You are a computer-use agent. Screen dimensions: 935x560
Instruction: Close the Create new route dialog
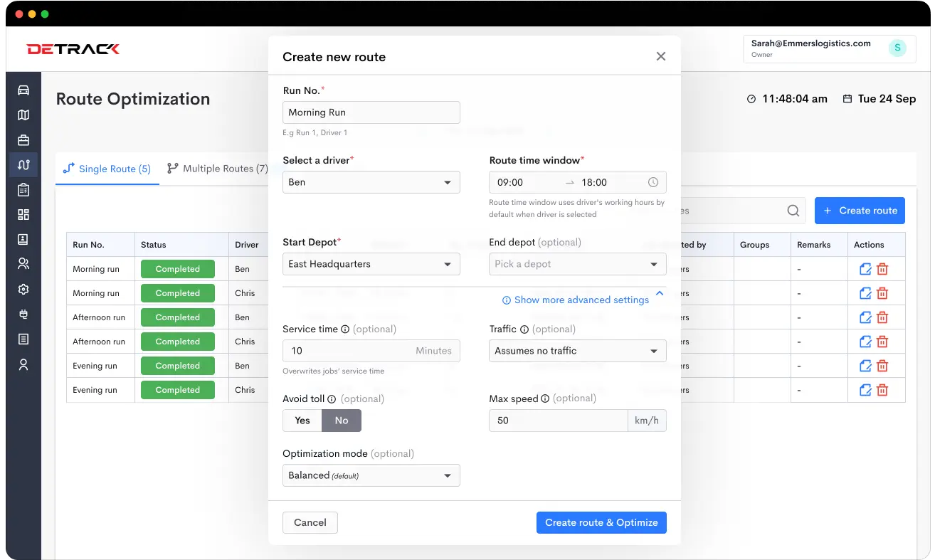tap(661, 56)
